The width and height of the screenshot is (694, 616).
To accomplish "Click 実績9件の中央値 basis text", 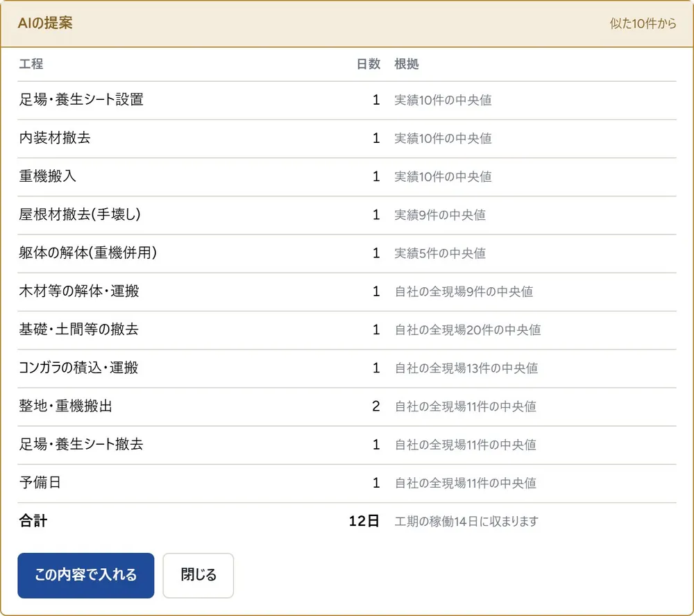I will 440,215.
